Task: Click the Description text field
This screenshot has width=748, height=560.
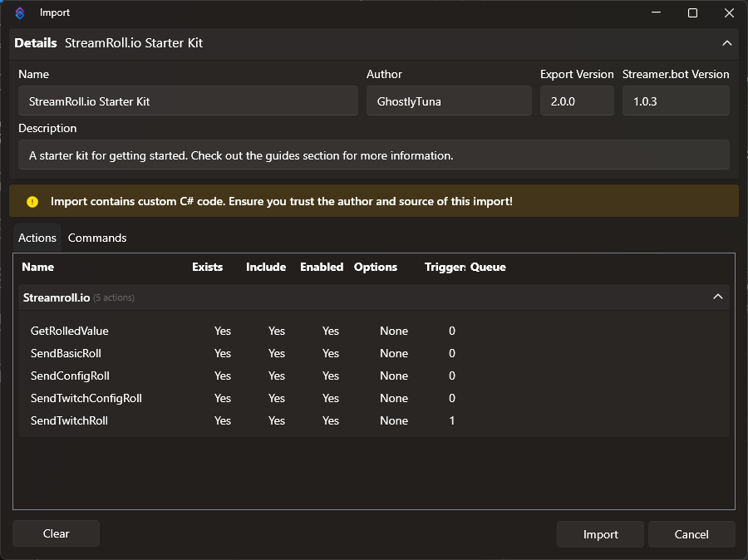Action: pos(374,155)
